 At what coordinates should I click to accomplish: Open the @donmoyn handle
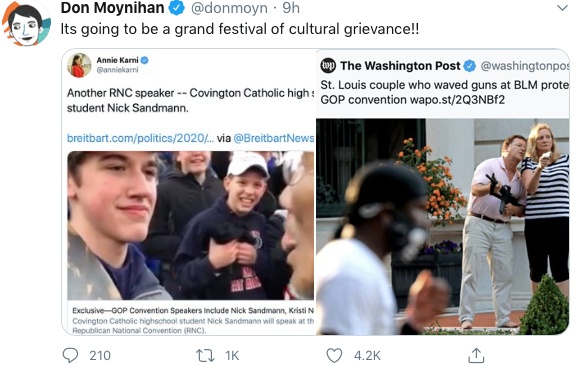229,8
